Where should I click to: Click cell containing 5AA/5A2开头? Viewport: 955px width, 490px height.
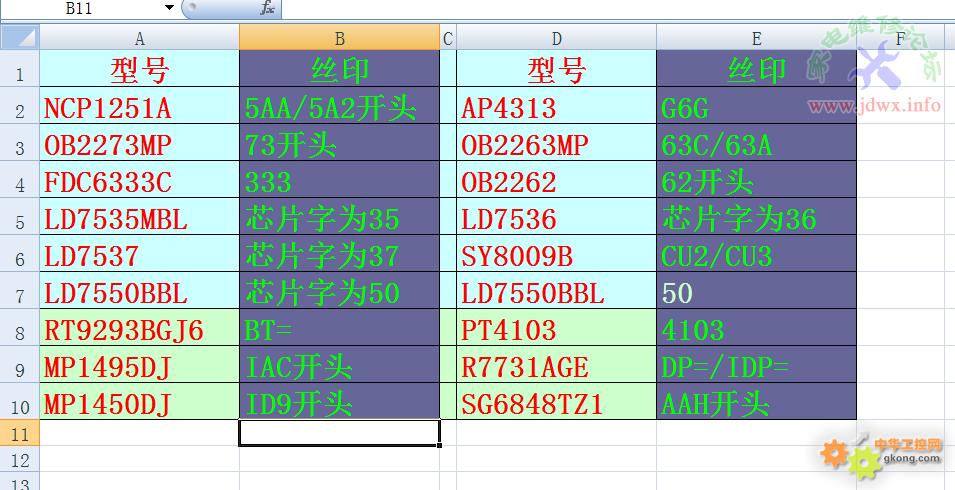tap(340, 108)
